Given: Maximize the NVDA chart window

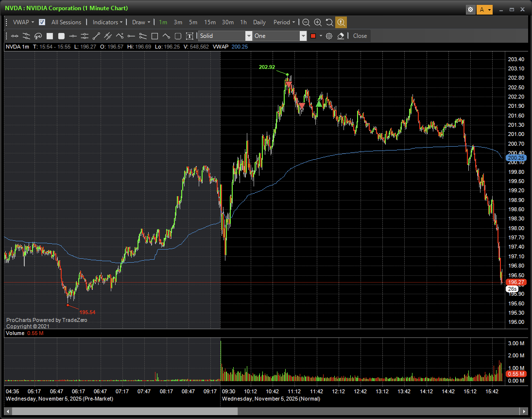Looking at the screenshot, I should tap(512, 10).
